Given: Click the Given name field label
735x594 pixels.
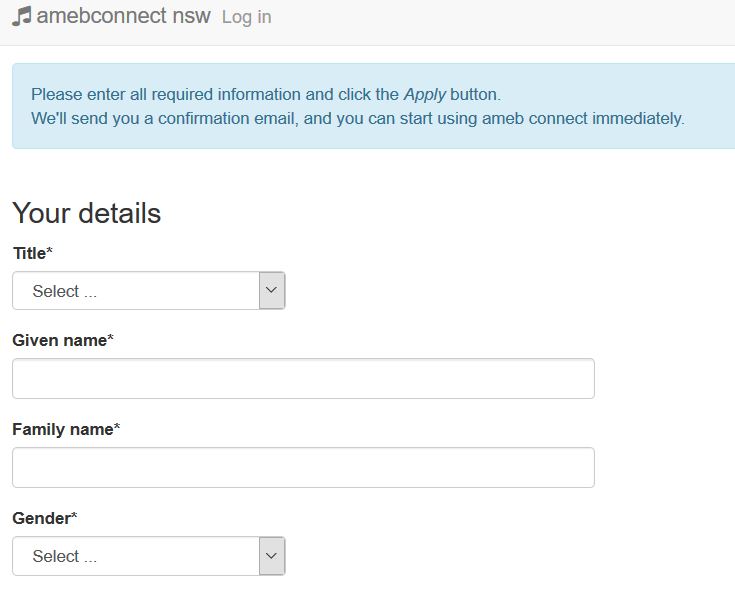Looking at the screenshot, I should (60, 341).
